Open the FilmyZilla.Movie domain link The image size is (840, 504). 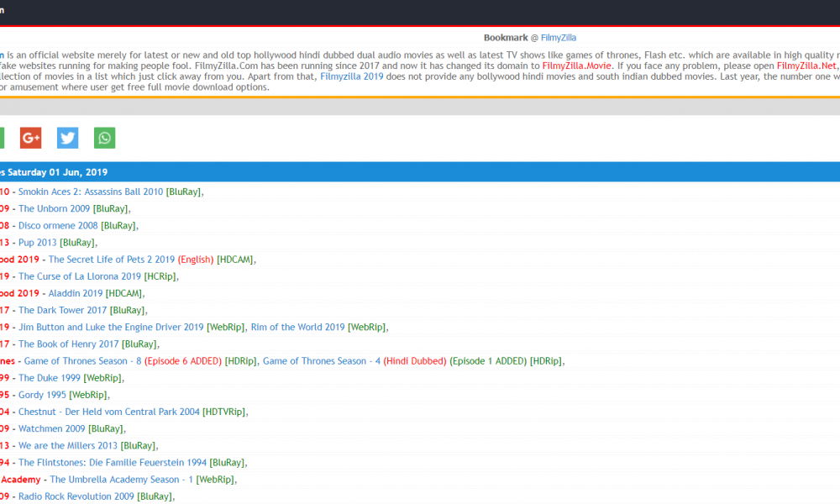tap(576, 66)
